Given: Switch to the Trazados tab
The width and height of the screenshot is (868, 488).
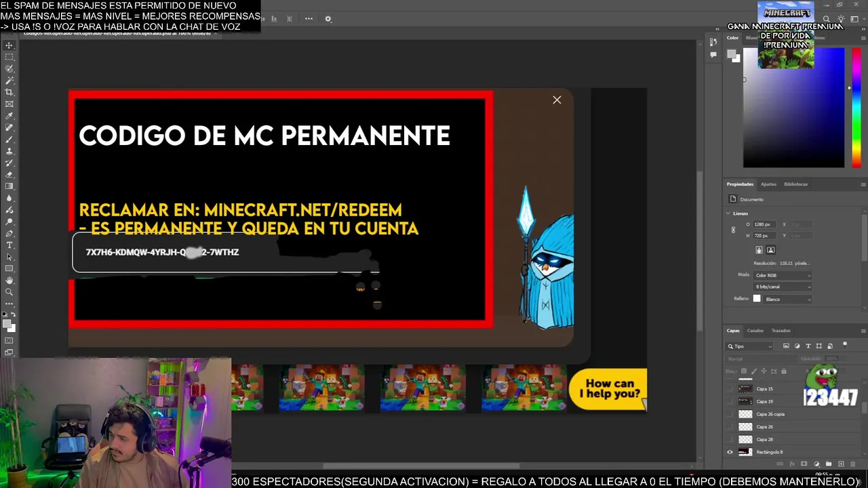Looking at the screenshot, I should 781,331.
